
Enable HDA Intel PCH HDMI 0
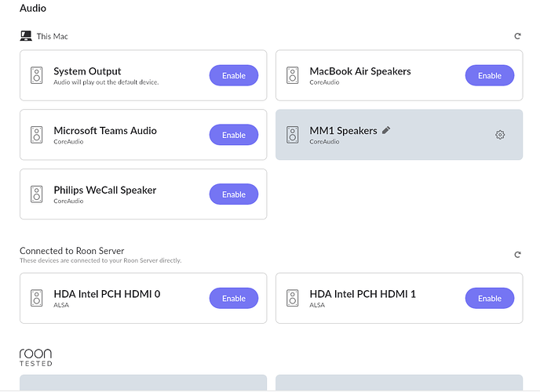tap(234, 299)
